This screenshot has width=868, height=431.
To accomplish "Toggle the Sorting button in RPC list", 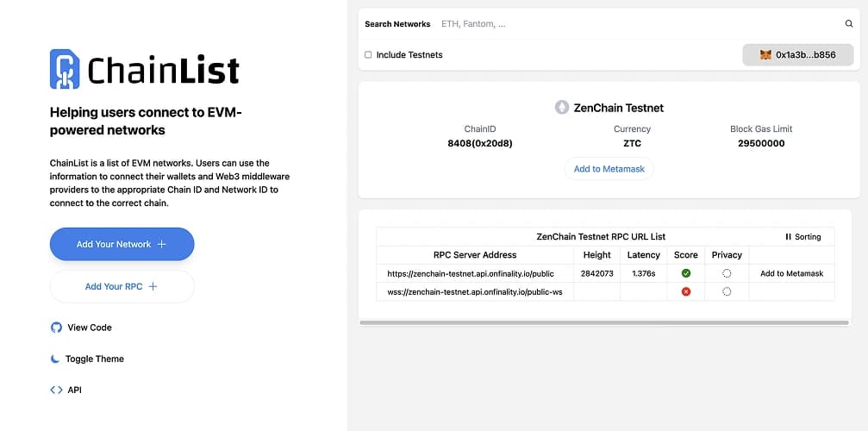I will (x=802, y=237).
